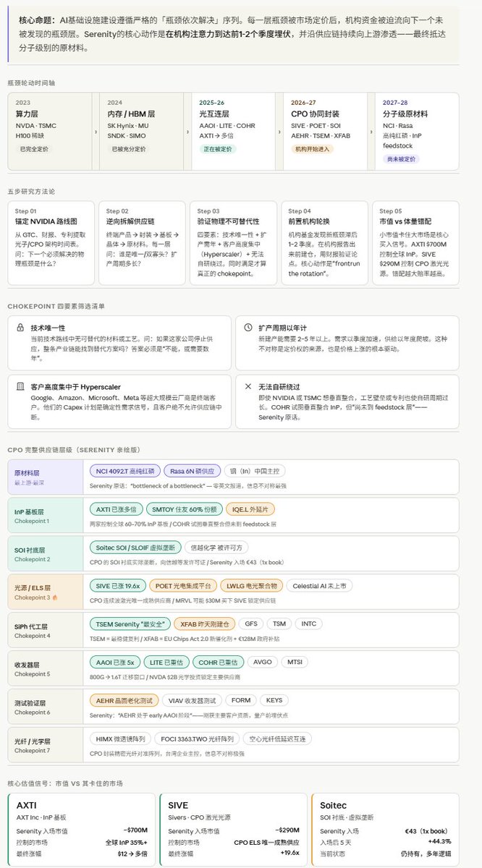Click the AXTI 已涨多倍 chip
Screen dimensions: 482x868
(x=116, y=510)
